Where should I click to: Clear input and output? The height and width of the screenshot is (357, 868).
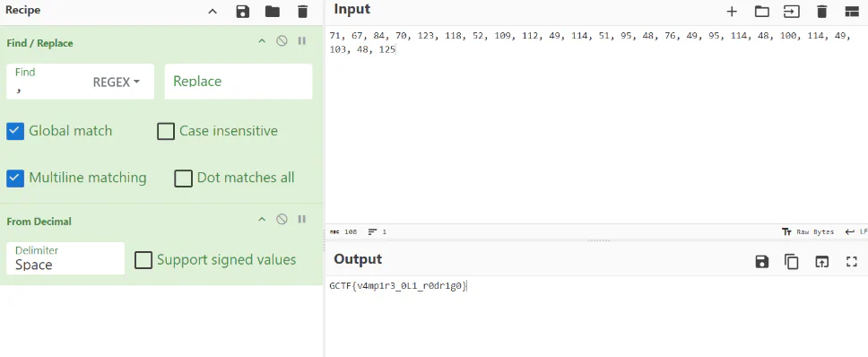tap(821, 12)
